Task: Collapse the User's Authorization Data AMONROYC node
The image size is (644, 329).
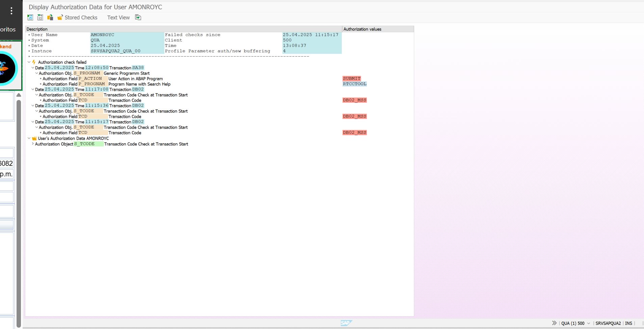Action: (x=29, y=138)
